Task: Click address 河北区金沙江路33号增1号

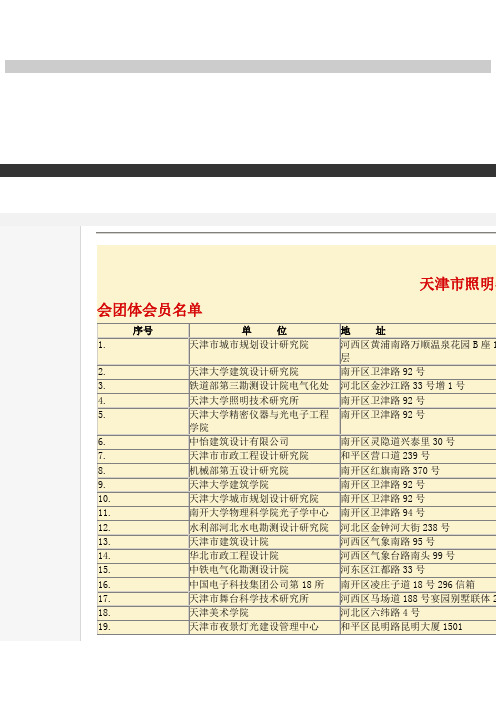Action: coord(403,386)
